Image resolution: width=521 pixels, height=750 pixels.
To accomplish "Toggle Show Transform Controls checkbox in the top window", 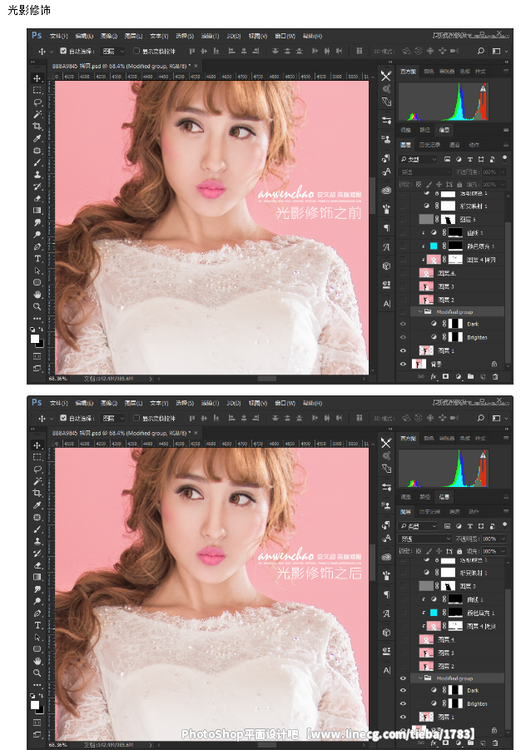I will point(136,51).
